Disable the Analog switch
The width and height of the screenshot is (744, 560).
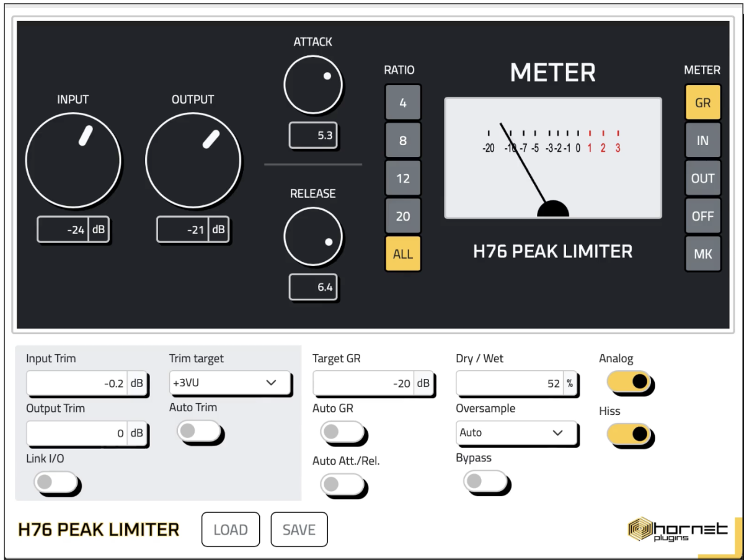click(x=629, y=382)
